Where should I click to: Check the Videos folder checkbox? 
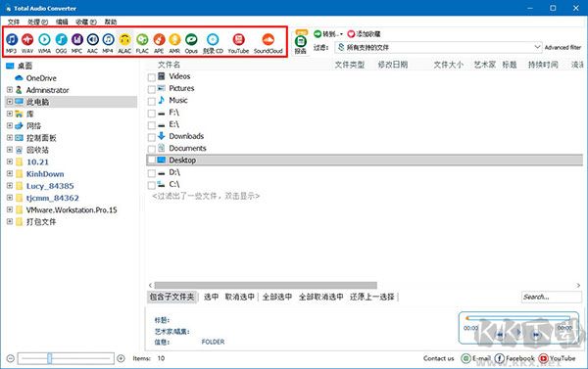point(152,77)
